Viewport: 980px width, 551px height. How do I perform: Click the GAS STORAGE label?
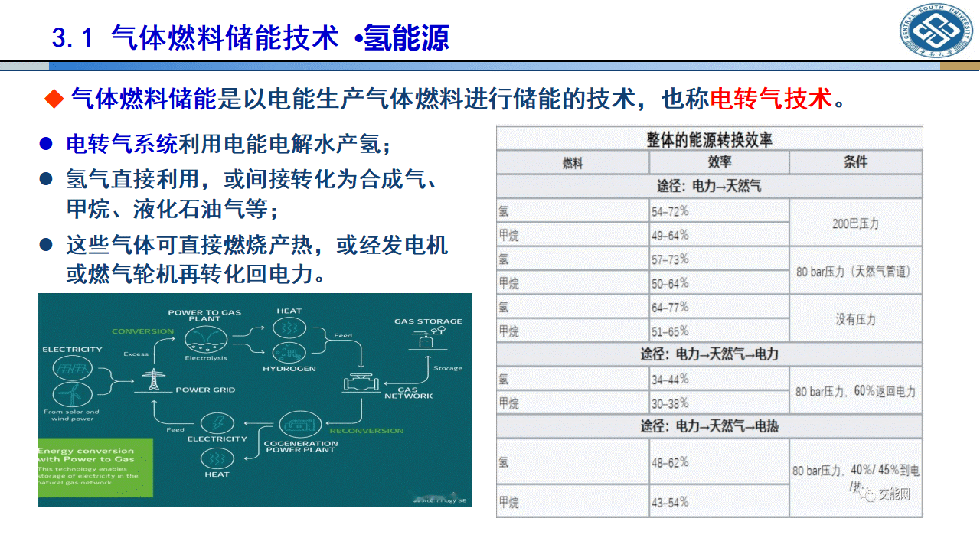(x=428, y=321)
